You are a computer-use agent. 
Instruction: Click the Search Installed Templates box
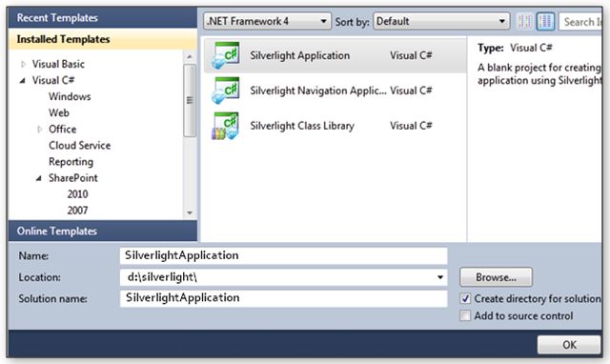click(580, 21)
